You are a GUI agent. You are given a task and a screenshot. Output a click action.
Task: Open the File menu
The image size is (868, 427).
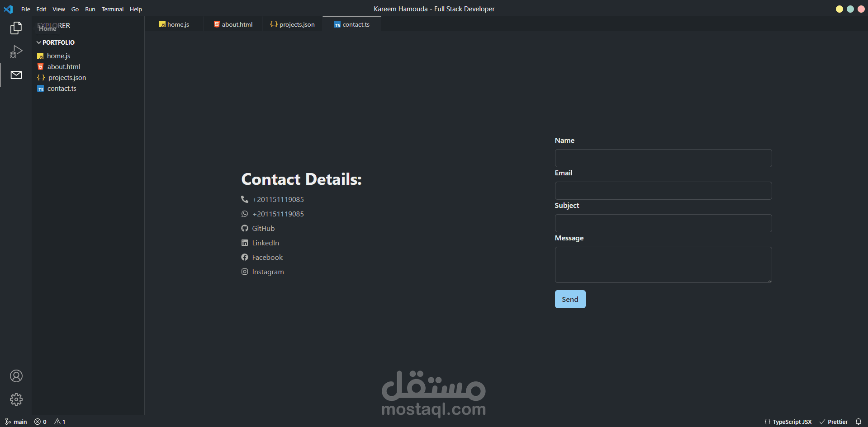tap(26, 9)
